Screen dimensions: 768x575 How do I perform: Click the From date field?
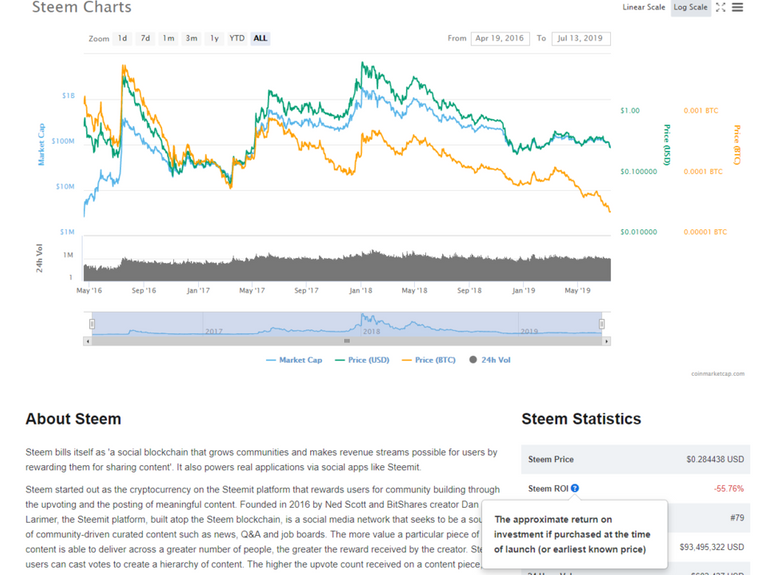pyautogui.click(x=500, y=38)
